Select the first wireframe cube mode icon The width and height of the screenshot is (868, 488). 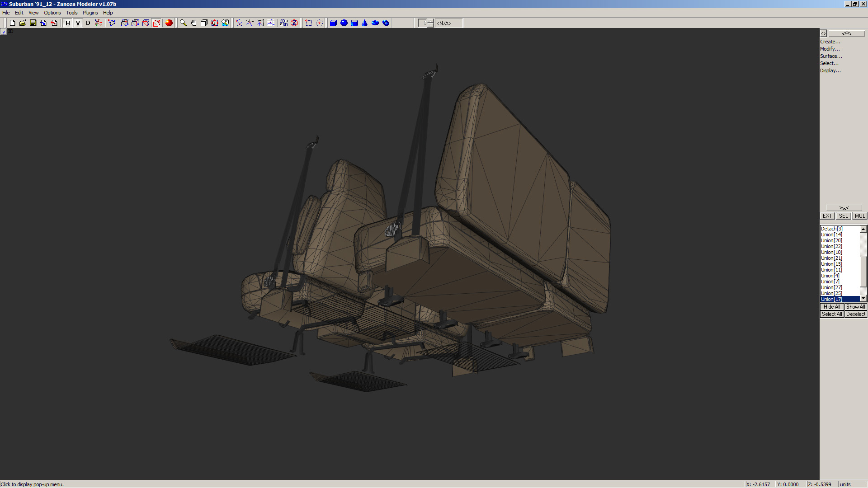click(124, 23)
